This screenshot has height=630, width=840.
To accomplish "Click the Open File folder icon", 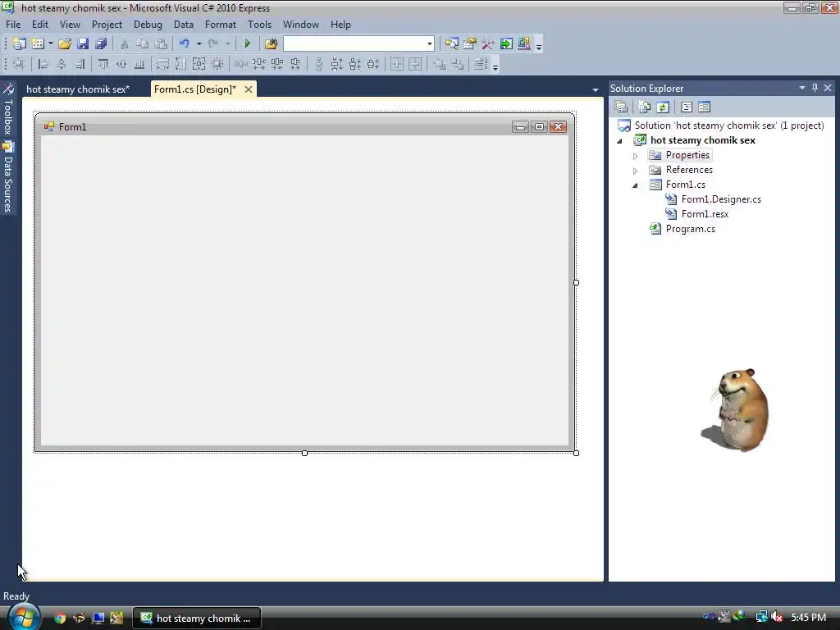I will pos(65,44).
